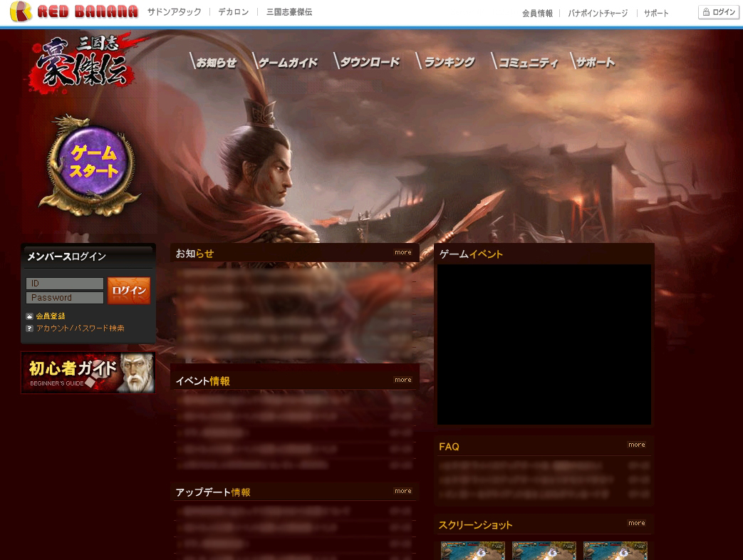Viewport: 743px width, 560px height.
Task: Open バナポイントチャージ in the top bar
Action: pyautogui.click(x=598, y=14)
